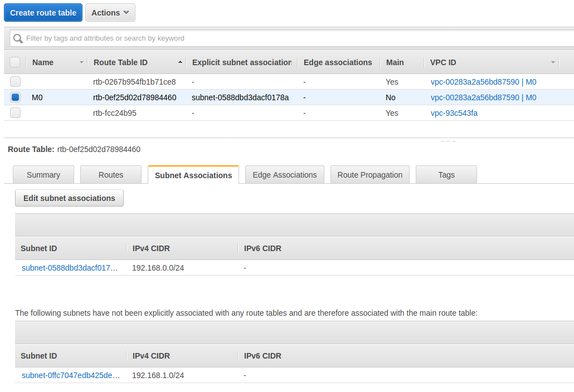Switch to the Routes tab
The width and height of the screenshot is (574, 392).
tap(110, 174)
